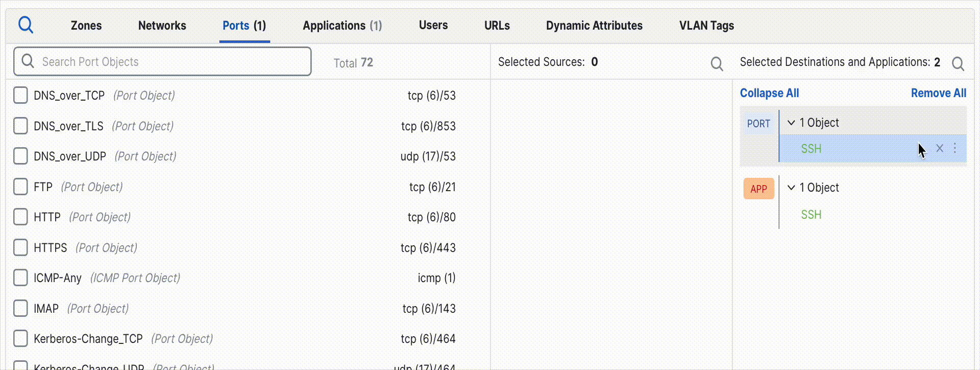Screen dimensions: 980x370
Task: Open the Dynamic Attributes tab
Action: coord(594,26)
